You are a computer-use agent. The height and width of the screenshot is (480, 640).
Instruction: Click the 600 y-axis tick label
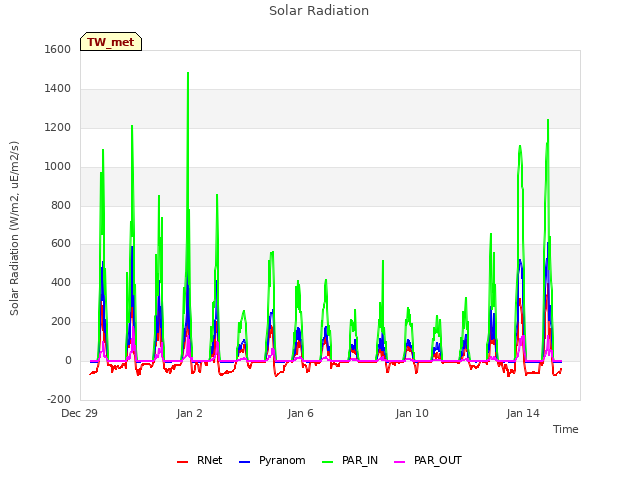click(61, 244)
